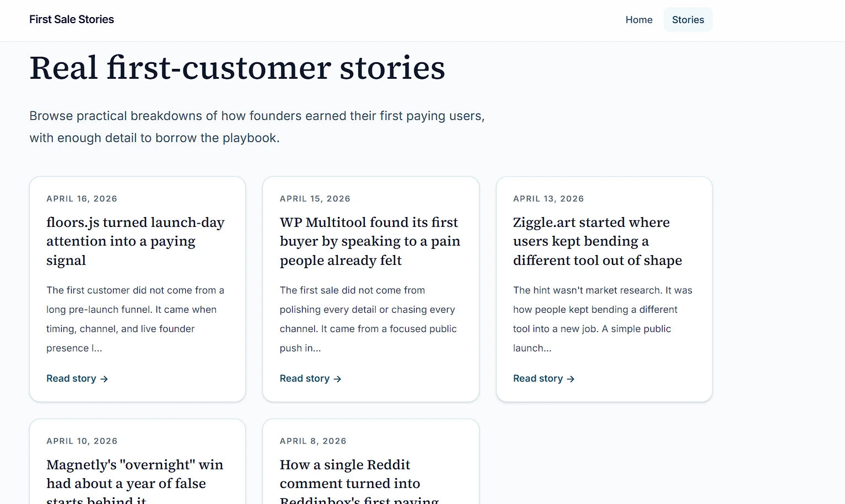845x504 pixels.
Task: Click the First Sale Stories logo
Action: [x=72, y=19]
